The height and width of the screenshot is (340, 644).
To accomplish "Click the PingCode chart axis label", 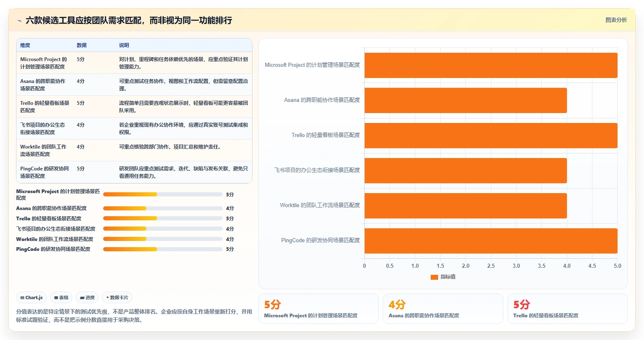I will tap(321, 241).
